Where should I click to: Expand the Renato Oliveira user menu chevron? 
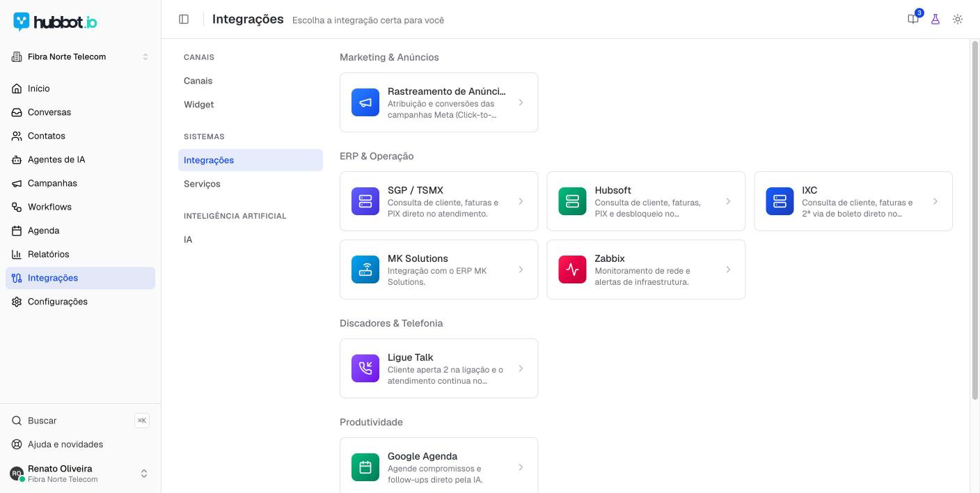(x=144, y=474)
